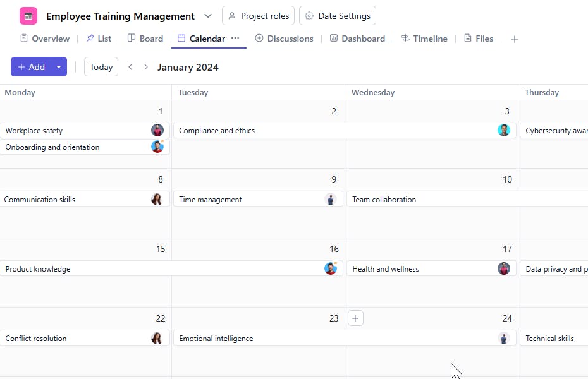Open the Add button dropdown arrow
Image resolution: width=588 pixels, height=379 pixels.
(59, 67)
